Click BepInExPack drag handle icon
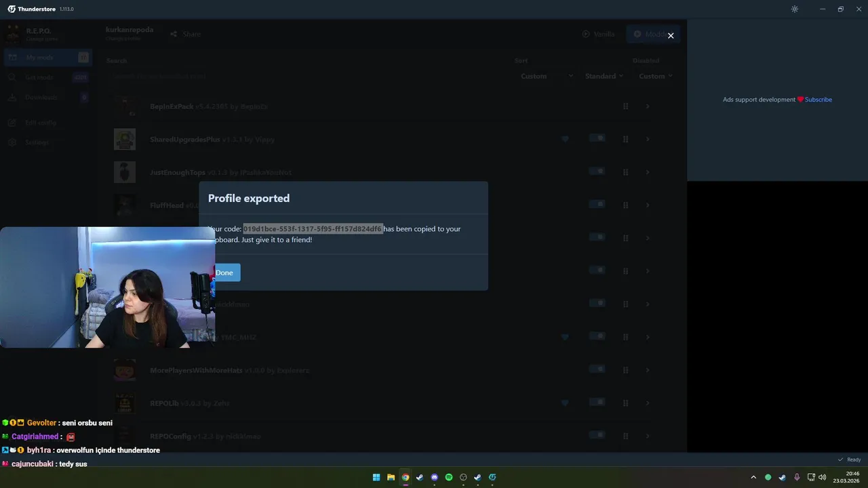Viewport: 868px width, 488px height. 626,106
